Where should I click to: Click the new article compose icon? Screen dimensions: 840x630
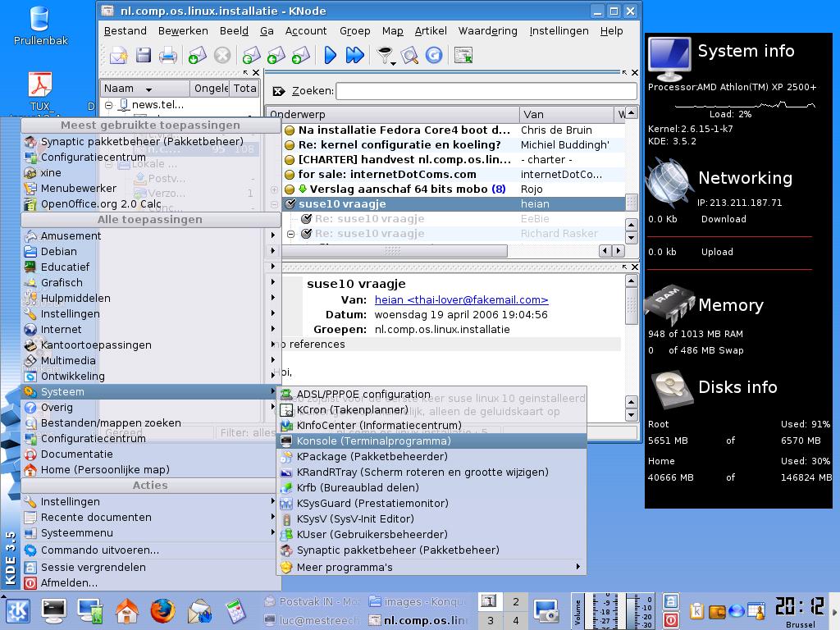pyautogui.click(x=118, y=55)
